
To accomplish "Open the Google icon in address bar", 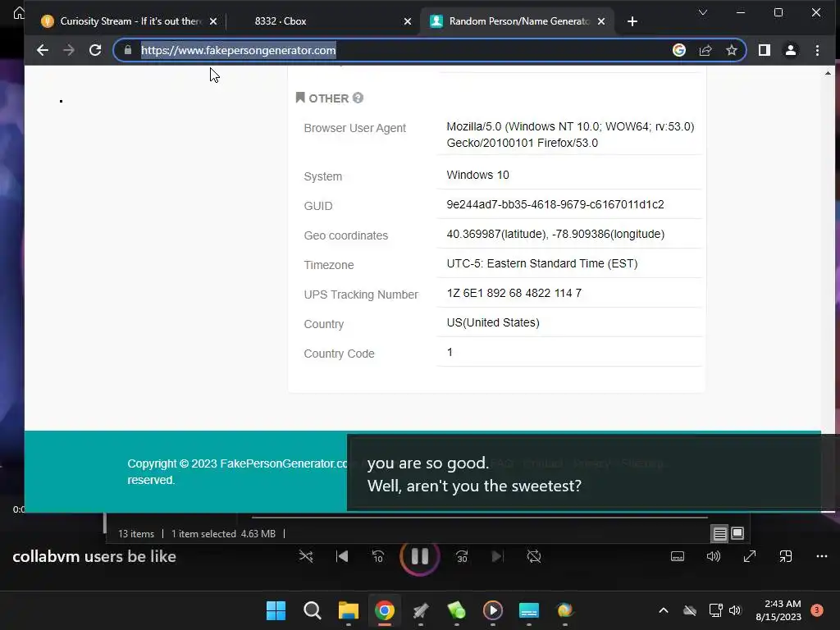I will pos(678,50).
